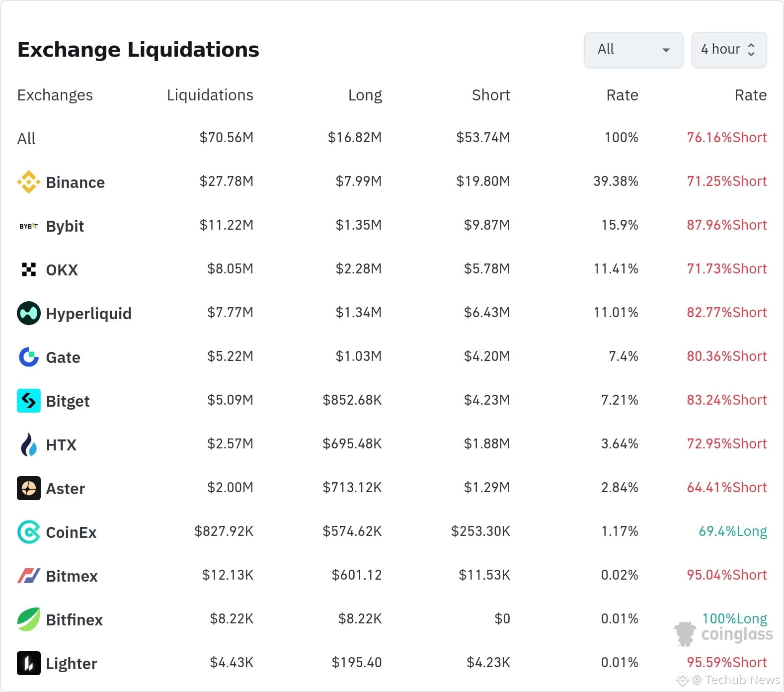Click the Bybit logo icon
The width and height of the screenshot is (784, 692).
coord(29,226)
